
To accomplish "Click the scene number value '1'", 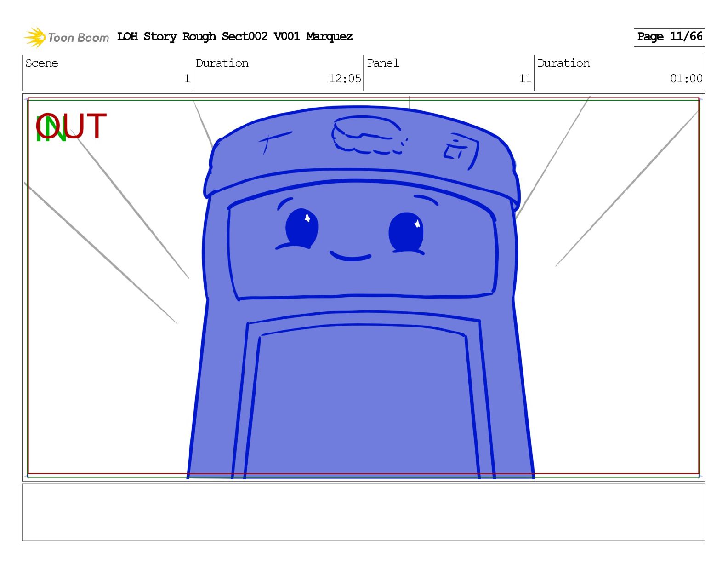I will click(x=187, y=79).
